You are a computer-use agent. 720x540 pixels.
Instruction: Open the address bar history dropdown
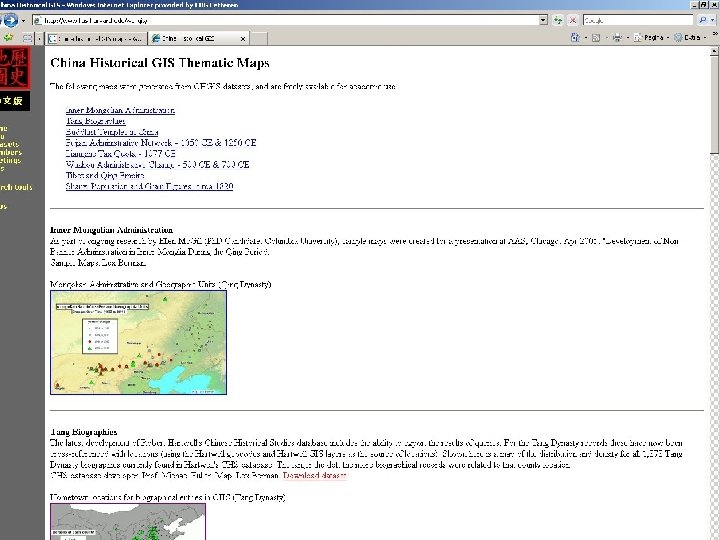(x=544, y=20)
